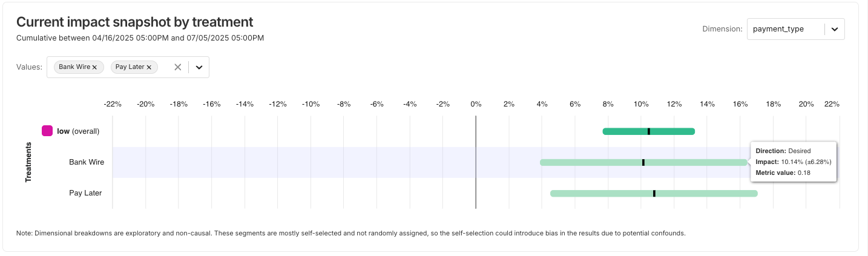Click inside the Values multi-select field
The image size is (868, 256).
click(x=163, y=67)
